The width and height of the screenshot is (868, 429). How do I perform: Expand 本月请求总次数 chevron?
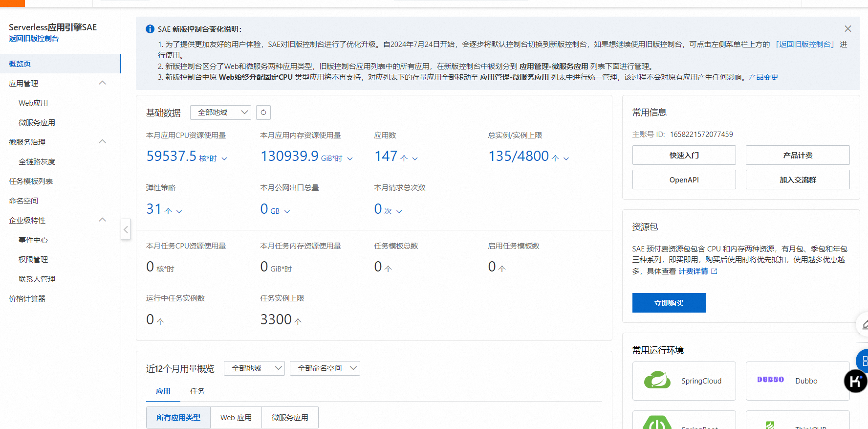[x=399, y=211]
